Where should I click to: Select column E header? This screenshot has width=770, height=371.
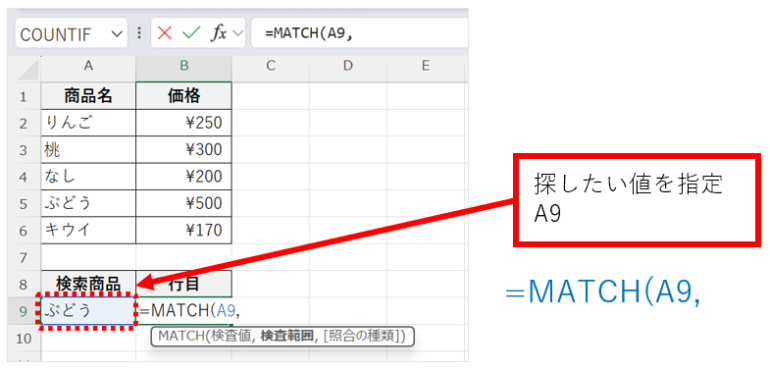(425, 66)
